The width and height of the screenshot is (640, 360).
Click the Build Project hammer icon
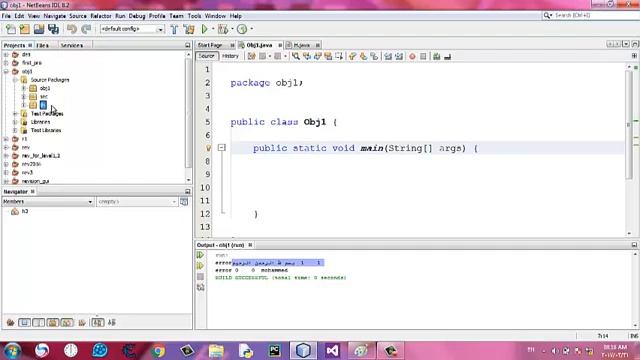pos(174,29)
